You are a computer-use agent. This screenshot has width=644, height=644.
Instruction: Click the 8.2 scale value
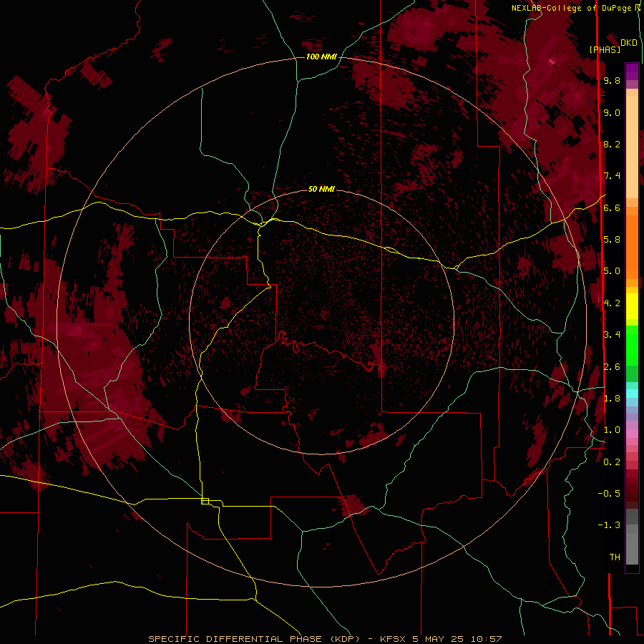click(612, 144)
